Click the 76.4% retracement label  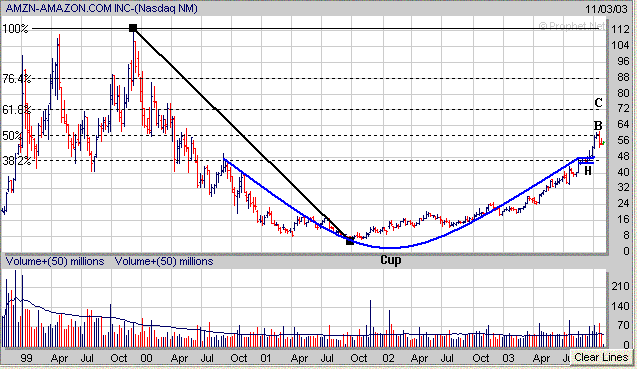tap(17, 79)
